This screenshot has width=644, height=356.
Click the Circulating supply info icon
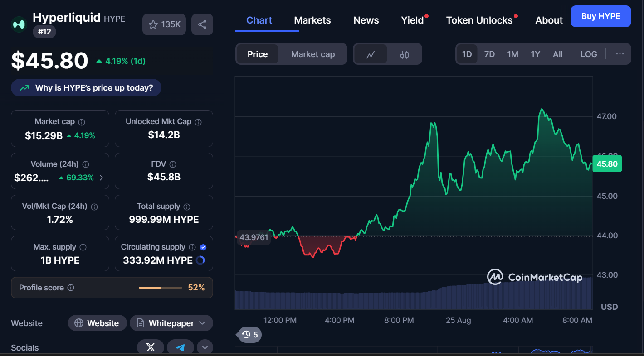pyautogui.click(x=192, y=247)
